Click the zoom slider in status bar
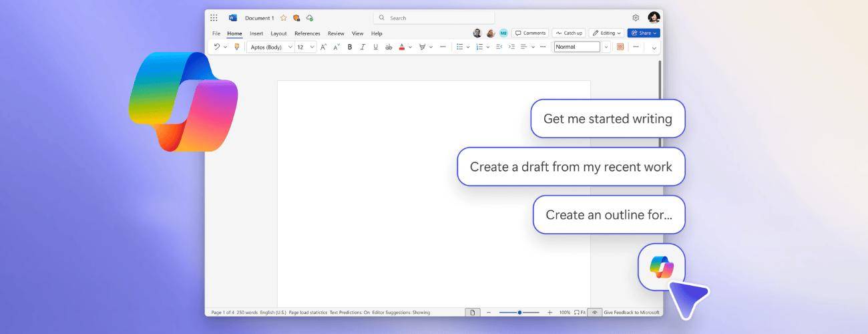Screen dimensions: 868x334 coord(519,313)
